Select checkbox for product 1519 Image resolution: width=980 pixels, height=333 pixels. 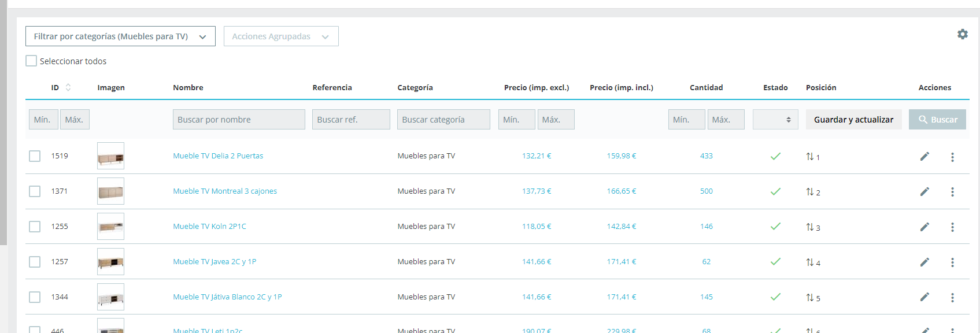click(x=35, y=156)
